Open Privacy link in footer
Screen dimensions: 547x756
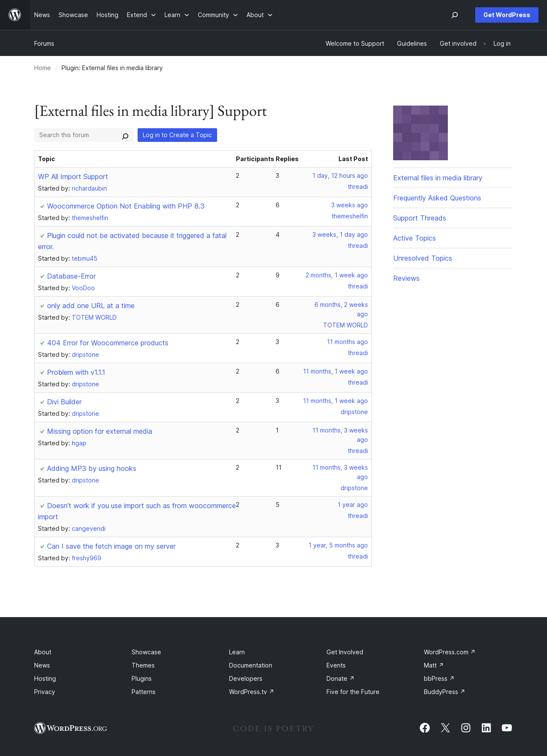pos(44,692)
